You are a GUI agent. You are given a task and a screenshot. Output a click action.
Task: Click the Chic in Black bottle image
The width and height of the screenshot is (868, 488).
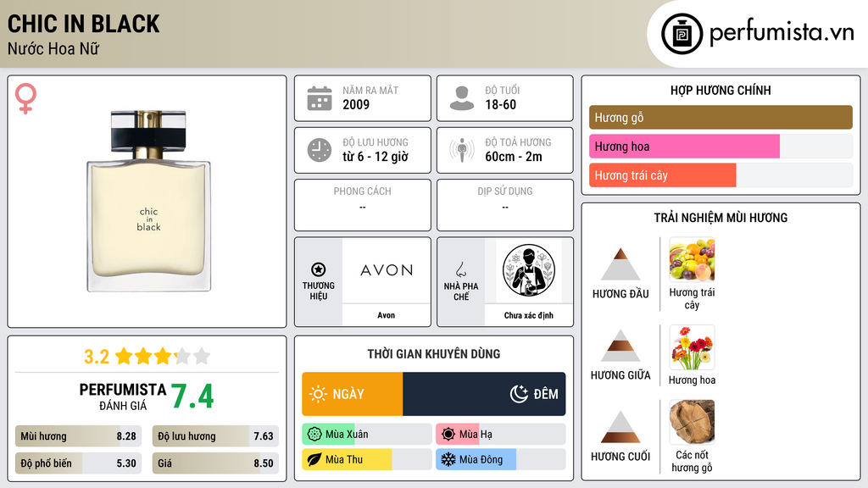click(x=149, y=201)
